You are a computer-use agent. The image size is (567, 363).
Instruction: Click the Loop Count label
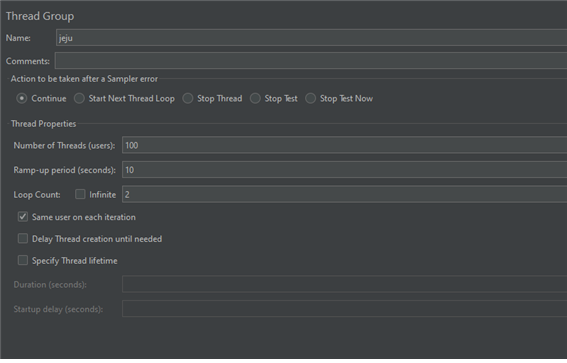point(37,195)
